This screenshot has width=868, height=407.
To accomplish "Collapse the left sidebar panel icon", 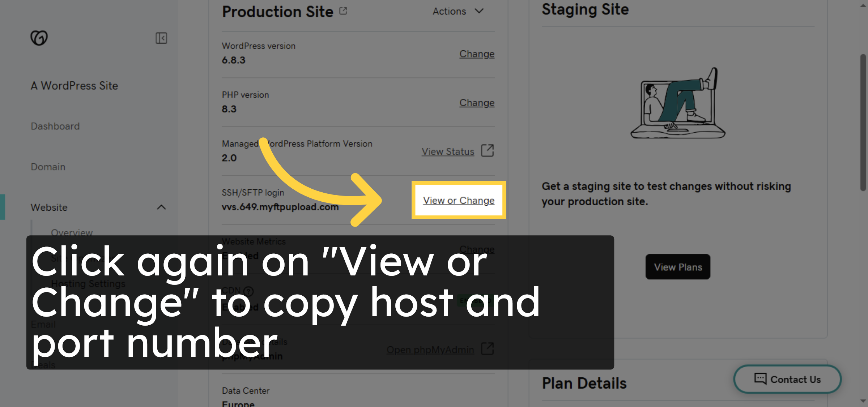I will pos(161,38).
